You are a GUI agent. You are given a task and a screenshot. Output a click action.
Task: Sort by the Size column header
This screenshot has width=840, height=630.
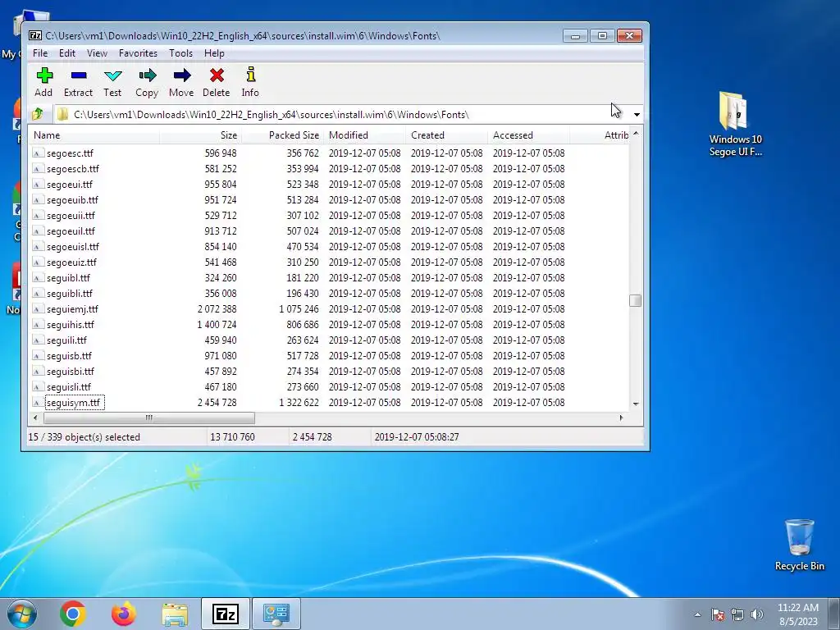click(200, 135)
